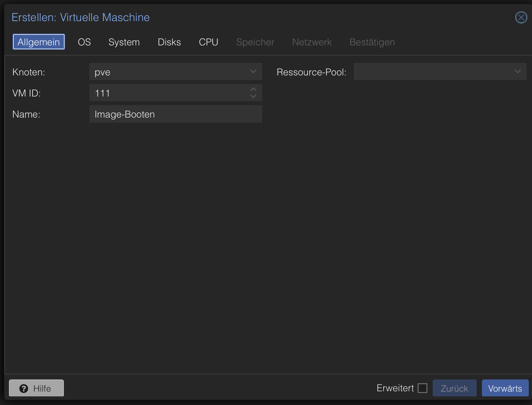The image size is (532, 405).
Task: Open the Bestätigen tab
Action: point(372,42)
